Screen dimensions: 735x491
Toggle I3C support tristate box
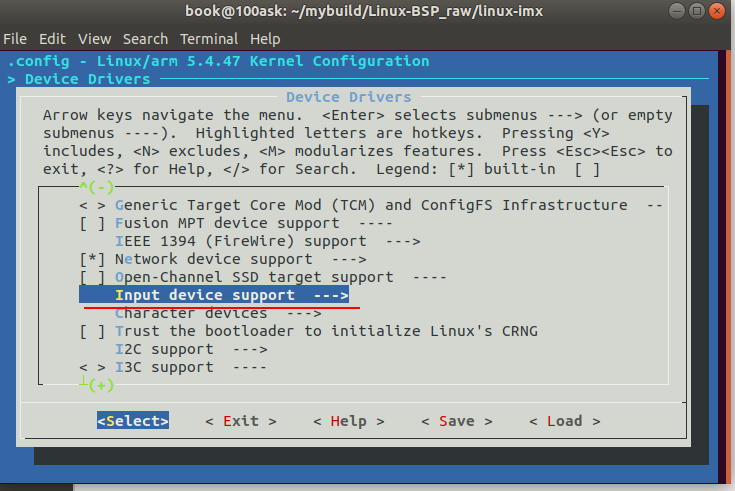click(92, 367)
